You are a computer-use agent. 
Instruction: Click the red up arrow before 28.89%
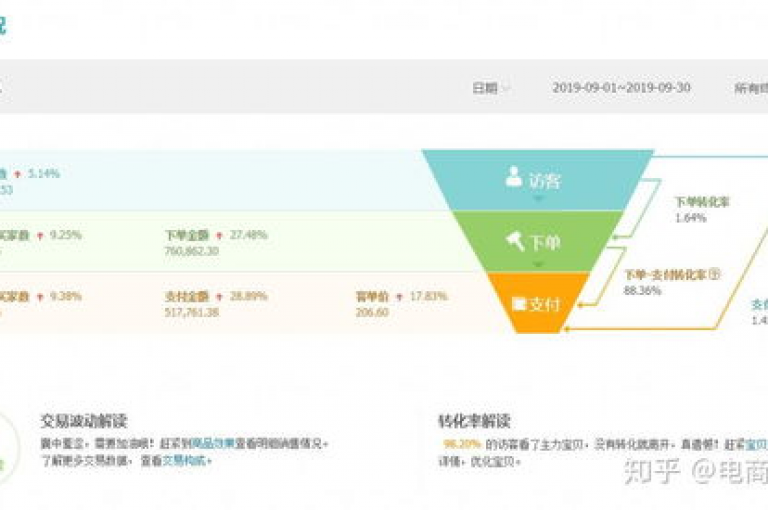219,297
